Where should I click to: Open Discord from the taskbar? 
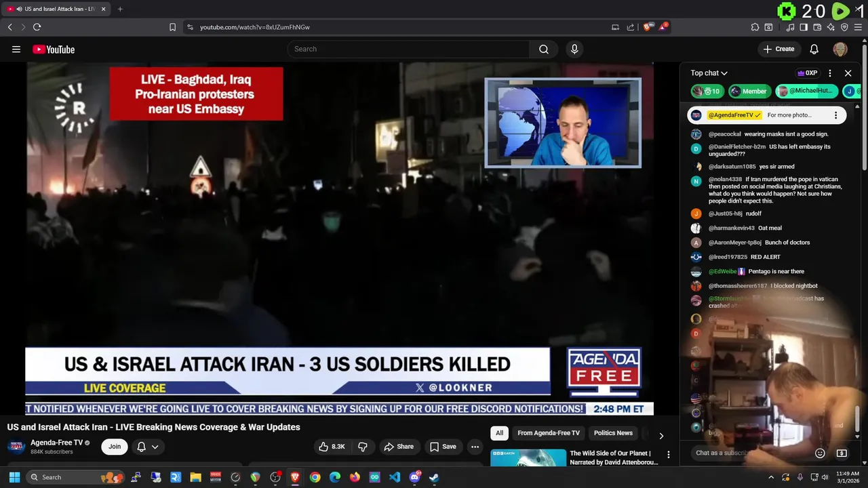(x=414, y=477)
